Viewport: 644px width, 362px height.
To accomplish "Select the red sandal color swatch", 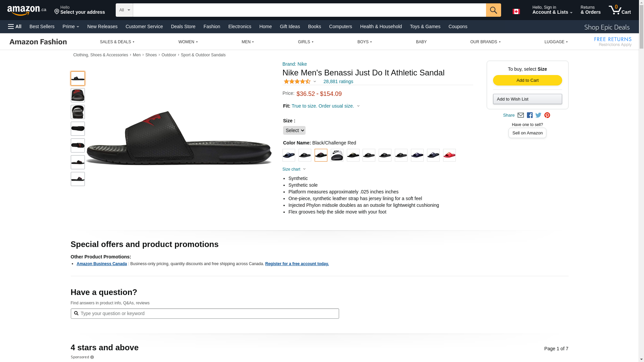I will (x=449, y=155).
